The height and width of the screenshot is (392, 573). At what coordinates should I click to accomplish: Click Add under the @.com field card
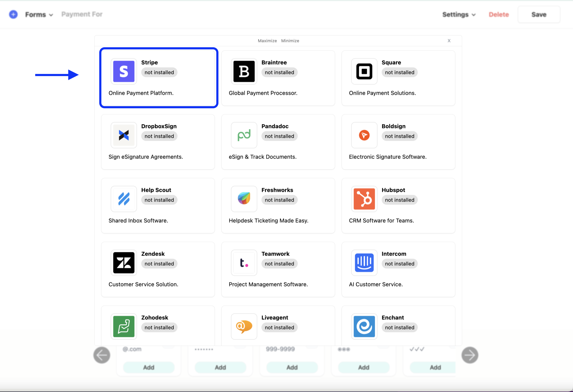(149, 367)
